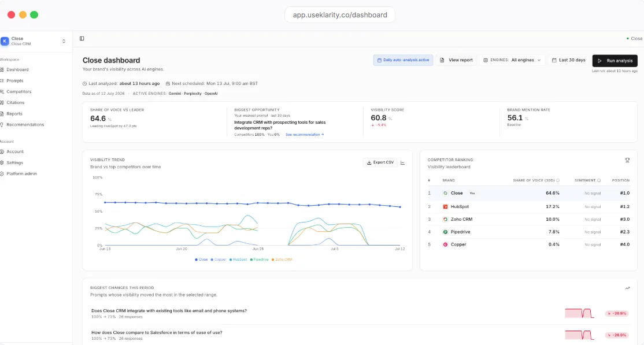Click the Copper brand logo icon
Viewport: 644px width, 345px height.
point(445,244)
